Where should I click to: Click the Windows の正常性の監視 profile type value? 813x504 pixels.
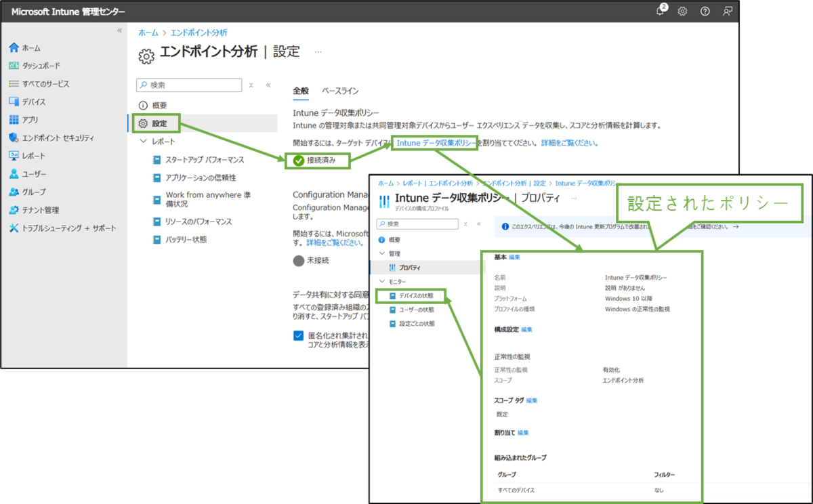[x=637, y=309]
